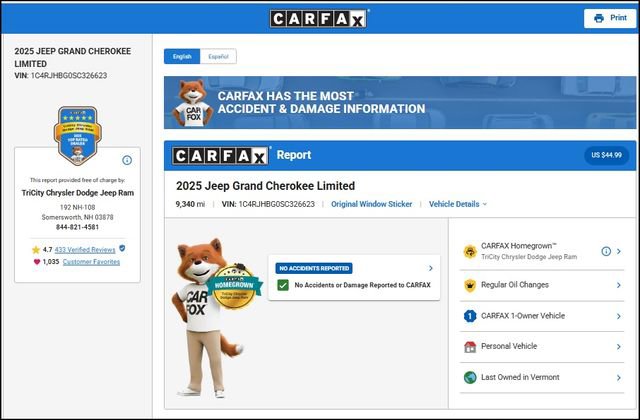The image size is (640, 420).
Task: Click No Accidents or Damage Reported to CARFAX text
Action: [x=362, y=285]
